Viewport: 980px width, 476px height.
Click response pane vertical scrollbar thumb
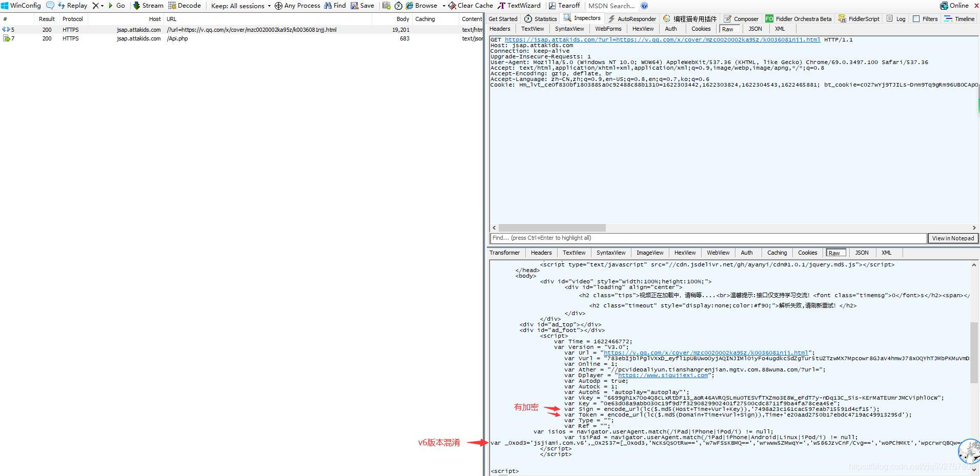click(974, 352)
